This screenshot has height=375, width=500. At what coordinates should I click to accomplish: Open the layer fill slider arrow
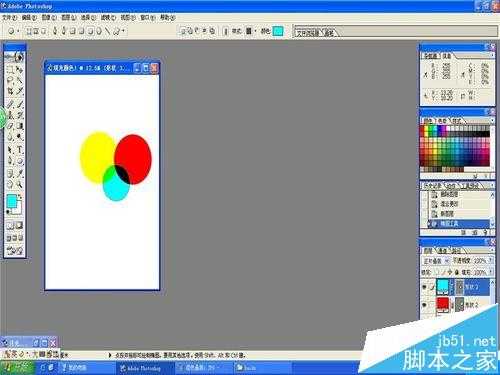click(490, 272)
